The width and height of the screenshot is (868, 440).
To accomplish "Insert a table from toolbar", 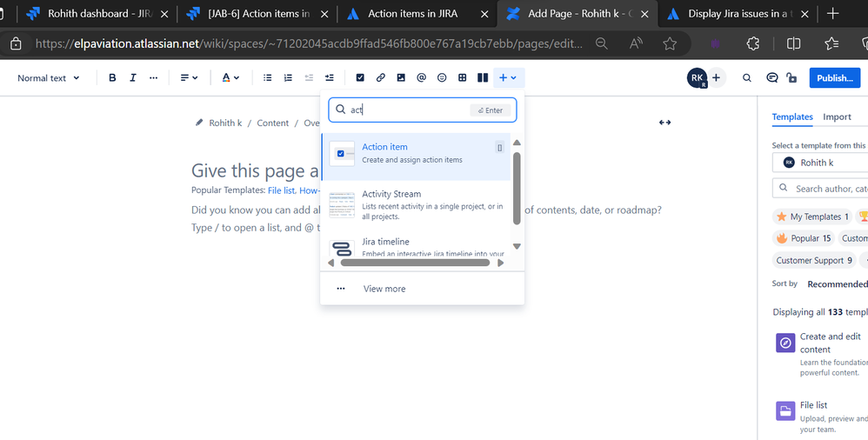I will click(x=462, y=78).
